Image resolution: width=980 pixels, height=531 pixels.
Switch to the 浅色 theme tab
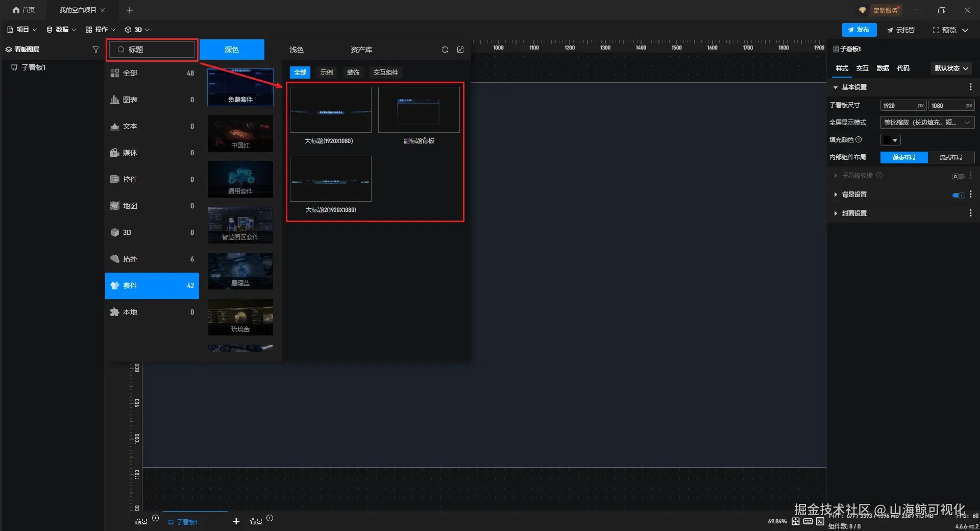(297, 50)
